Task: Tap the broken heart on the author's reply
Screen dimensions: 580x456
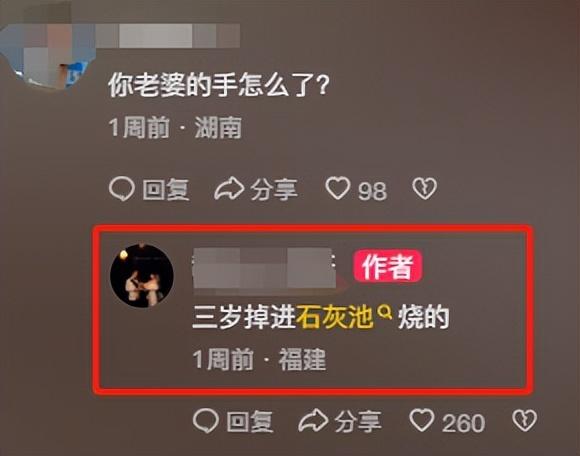Action: click(524, 421)
